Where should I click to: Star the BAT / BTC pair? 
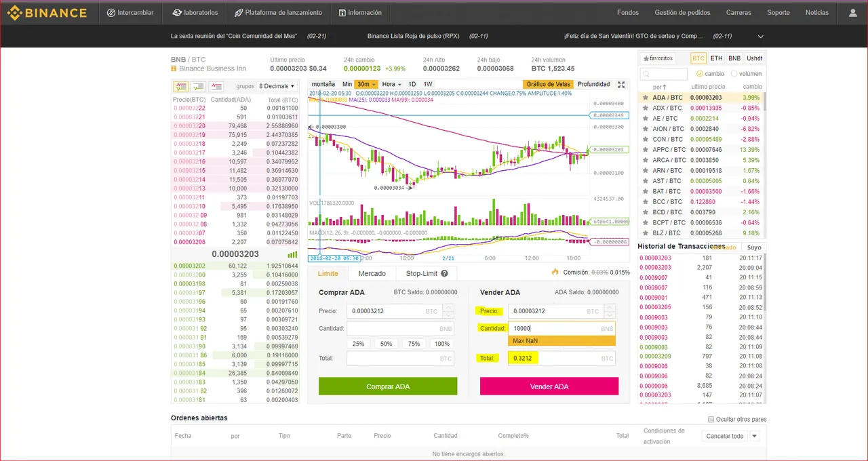click(x=646, y=191)
